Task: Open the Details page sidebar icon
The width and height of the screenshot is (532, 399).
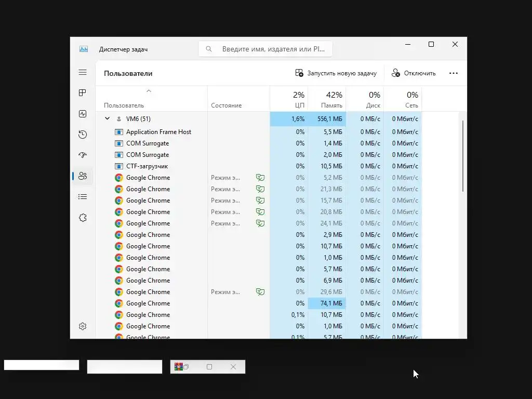Action: click(x=83, y=197)
